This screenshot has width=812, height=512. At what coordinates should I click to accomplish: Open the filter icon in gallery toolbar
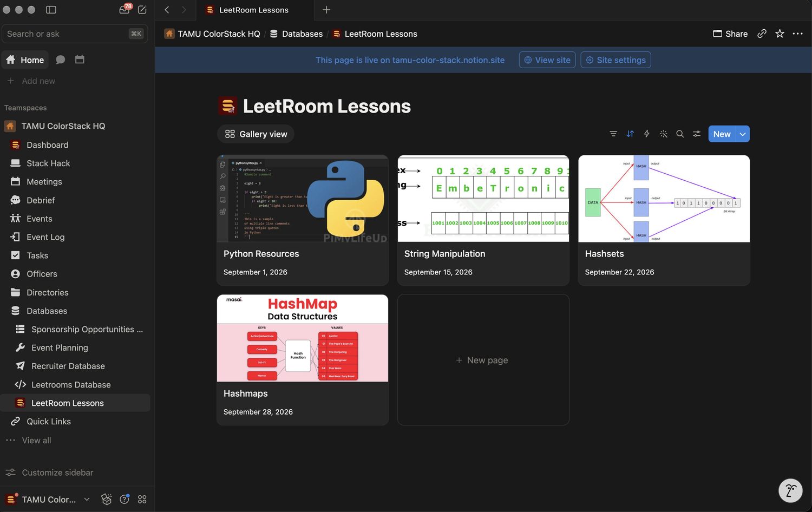613,134
